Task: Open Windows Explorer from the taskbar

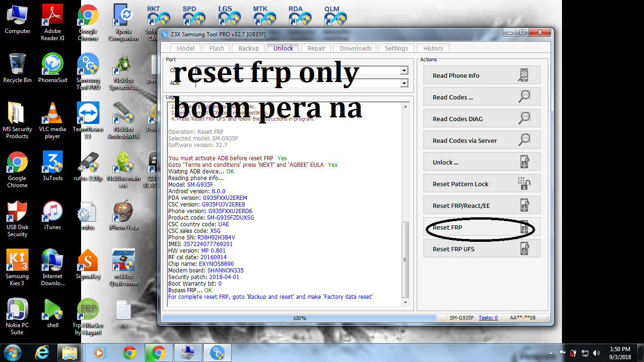Action: pyautogui.click(x=70, y=352)
